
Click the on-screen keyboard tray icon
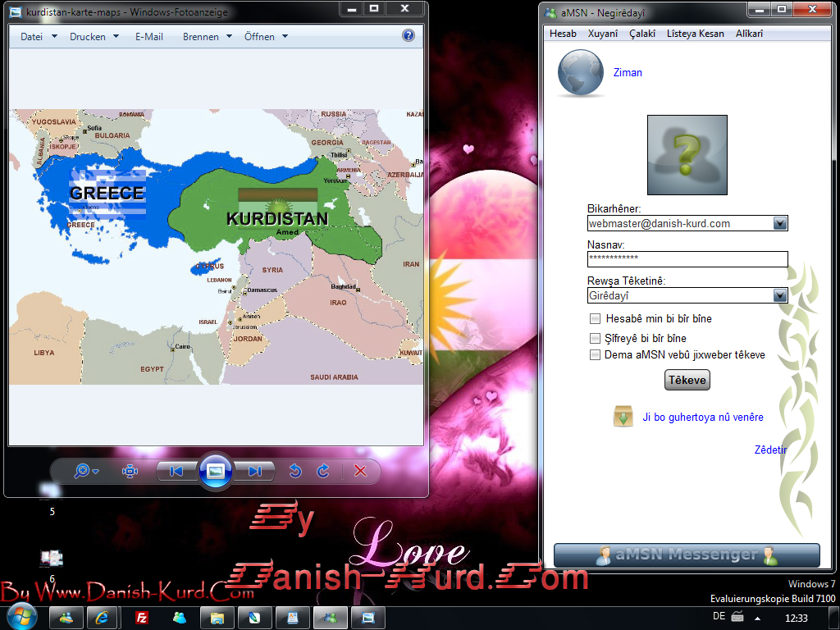(x=737, y=617)
